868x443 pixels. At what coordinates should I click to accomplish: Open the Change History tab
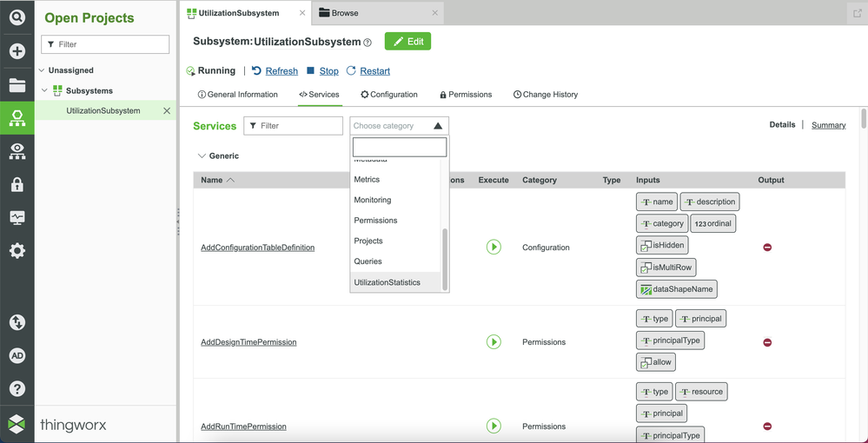[x=546, y=95]
